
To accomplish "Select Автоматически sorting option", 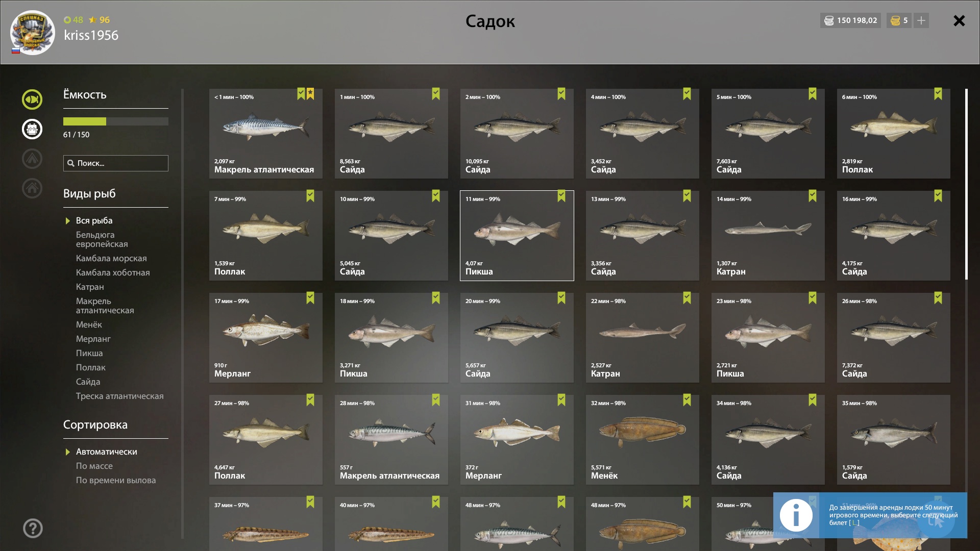I will [x=106, y=452].
